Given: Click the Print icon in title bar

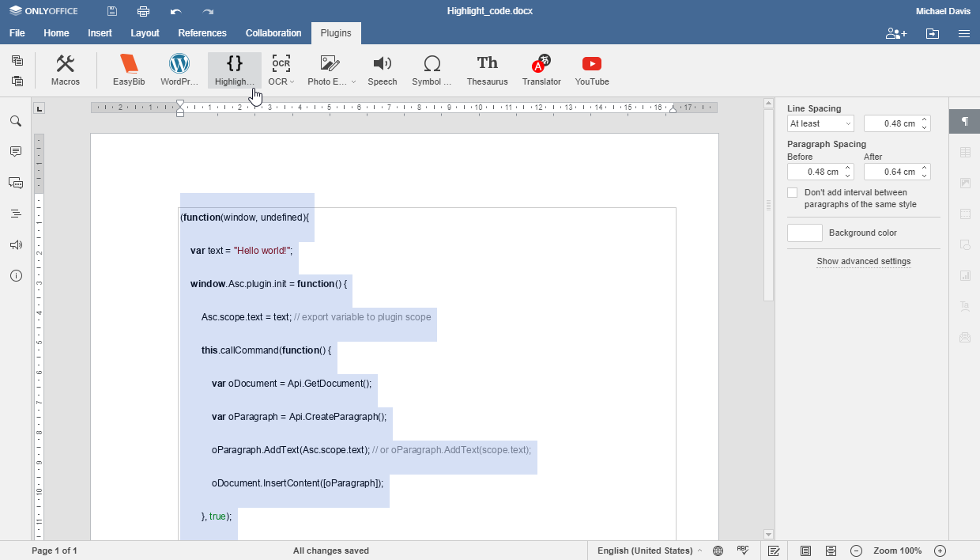Looking at the screenshot, I should point(143,11).
